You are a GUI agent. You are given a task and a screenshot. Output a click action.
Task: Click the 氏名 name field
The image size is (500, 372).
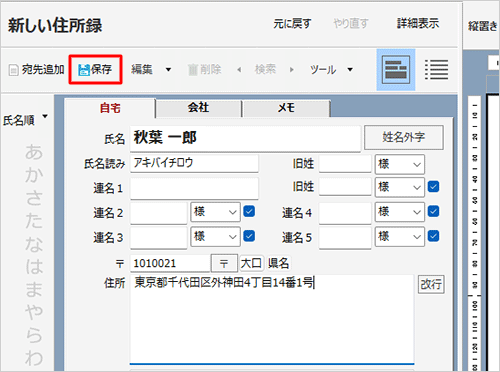click(245, 138)
